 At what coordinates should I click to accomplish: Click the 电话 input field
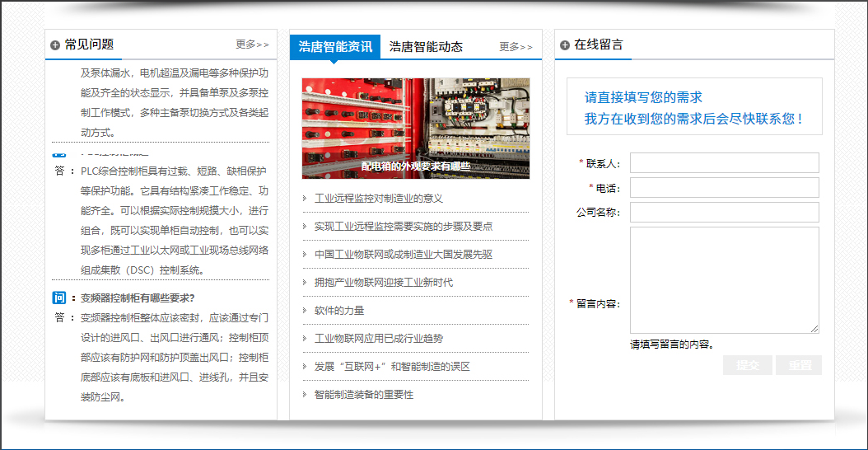(x=724, y=188)
